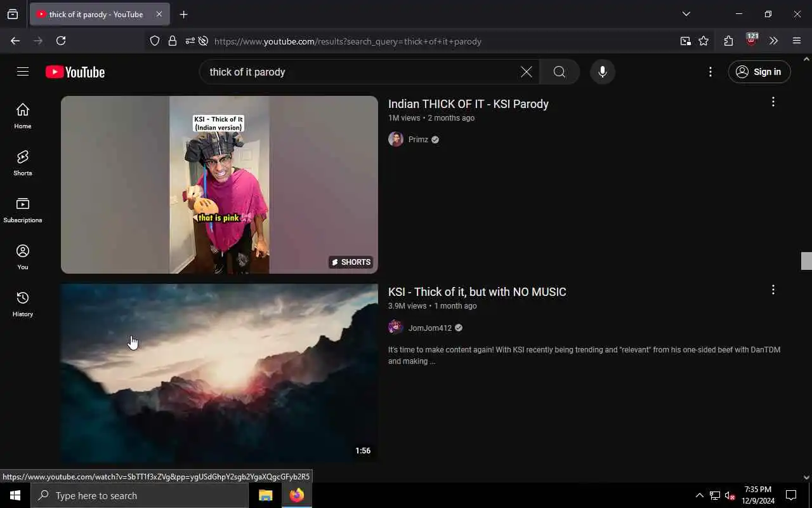Open Firefox application menu
812x508 pixels.
tap(797, 41)
